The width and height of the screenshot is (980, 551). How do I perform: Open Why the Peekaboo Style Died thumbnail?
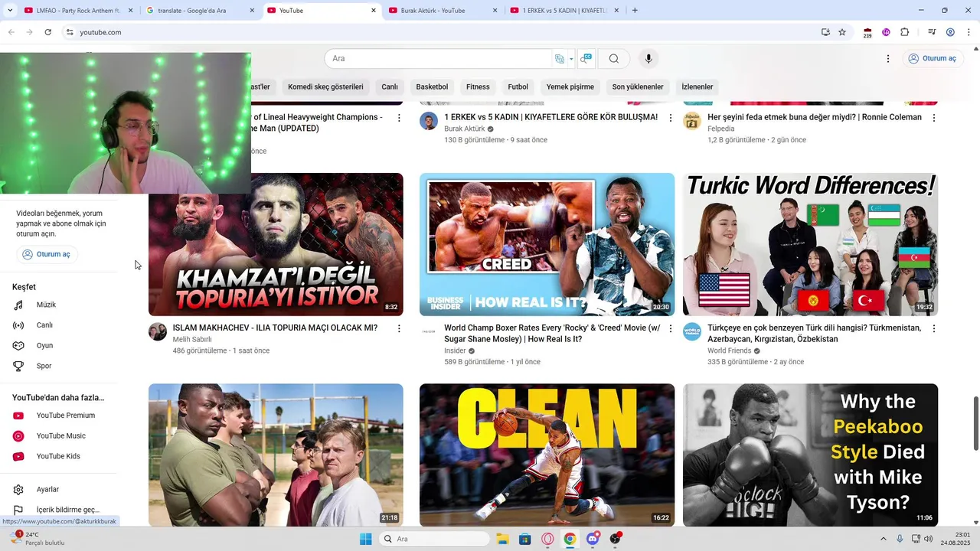pyautogui.click(x=810, y=455)
